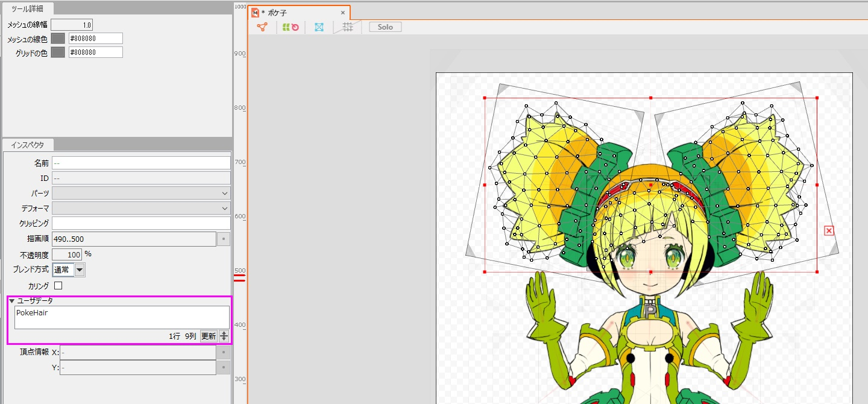Click the resize arrows icon next to 更新
Screen dimensions: 868x404
pyautogui.click(x=224, y=336)
